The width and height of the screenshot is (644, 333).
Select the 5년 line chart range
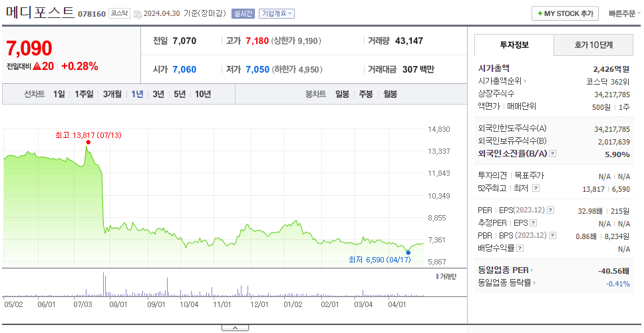[x=180, y=94]
